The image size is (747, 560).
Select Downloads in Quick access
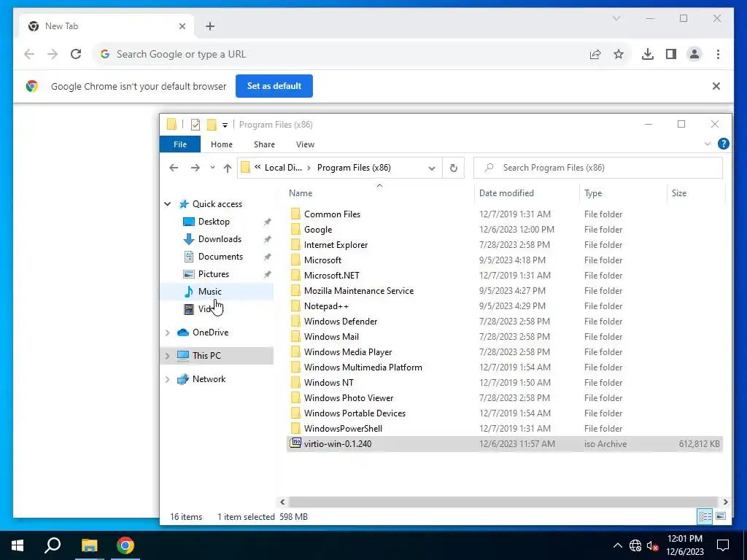[x=220, y=239]
